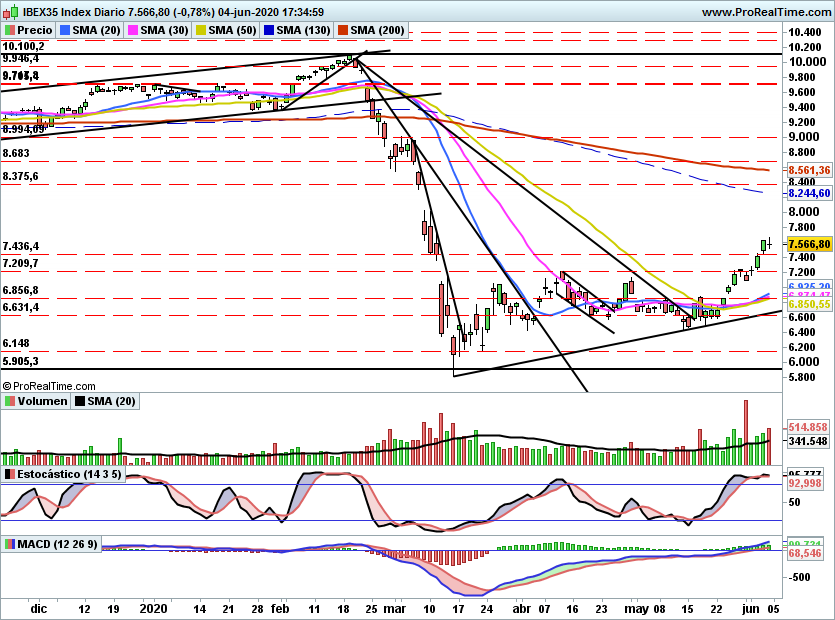Click the level label 7.209,7
The width and height of the screenshot is (835, 620).
tap(20, 264)
